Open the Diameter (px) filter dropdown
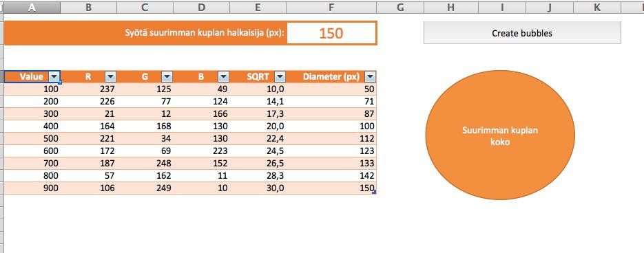Image resolution: width=644 pixels, height=253 pixels. click(x=370, y=77)
